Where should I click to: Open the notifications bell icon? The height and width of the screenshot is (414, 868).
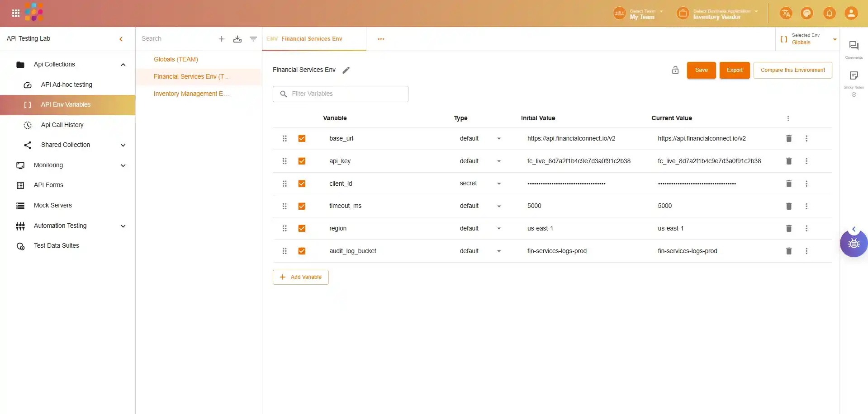tap(829, 13)
